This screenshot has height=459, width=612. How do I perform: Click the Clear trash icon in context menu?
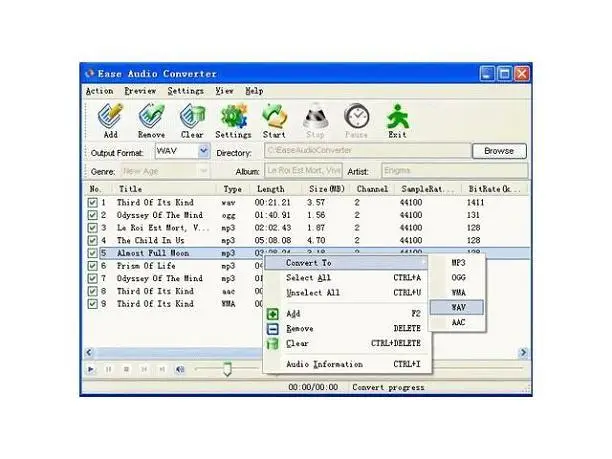(x=272, y=344)
